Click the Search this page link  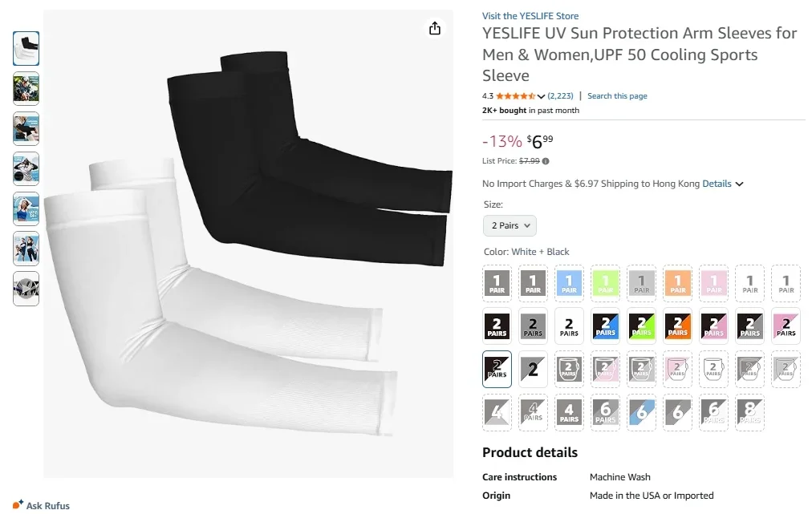coord(617,95)
